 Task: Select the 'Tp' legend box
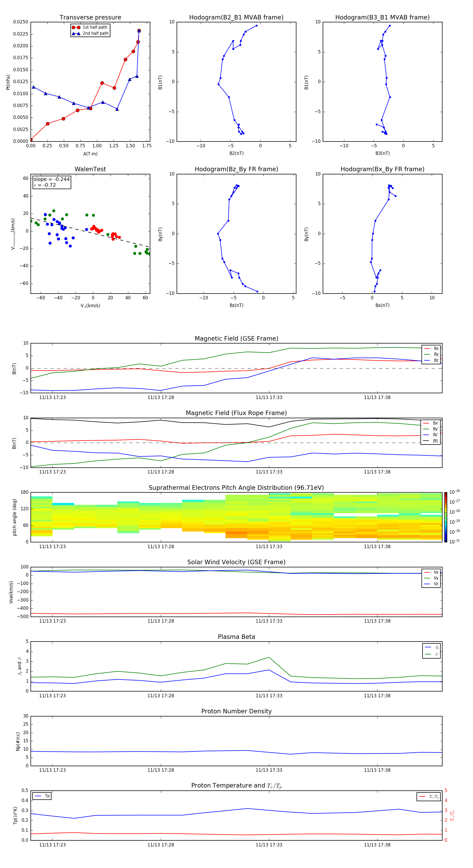tap(42, 796)
